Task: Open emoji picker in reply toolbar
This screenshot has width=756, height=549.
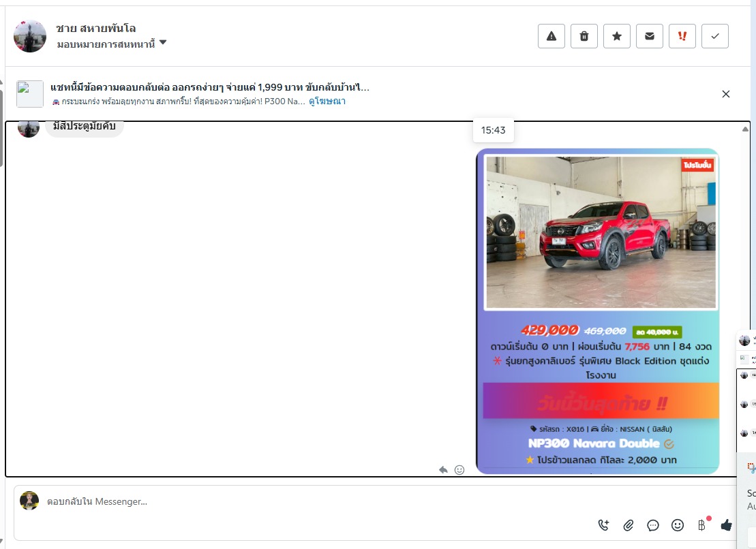Action: (x=678, y=525)
